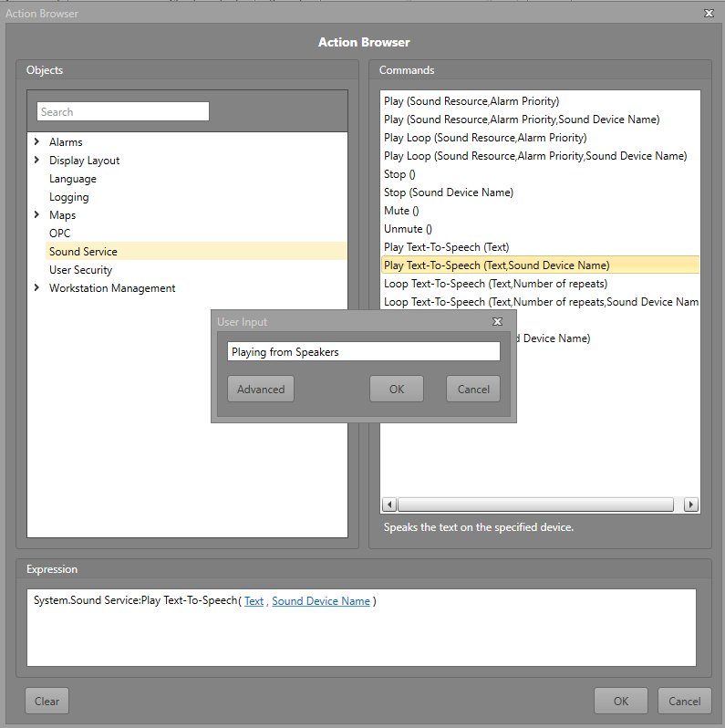Image resolution: width=725 pixels, height=728 pixels.
Task: Select User Security in the Objects tree
Action: point(80,269)
